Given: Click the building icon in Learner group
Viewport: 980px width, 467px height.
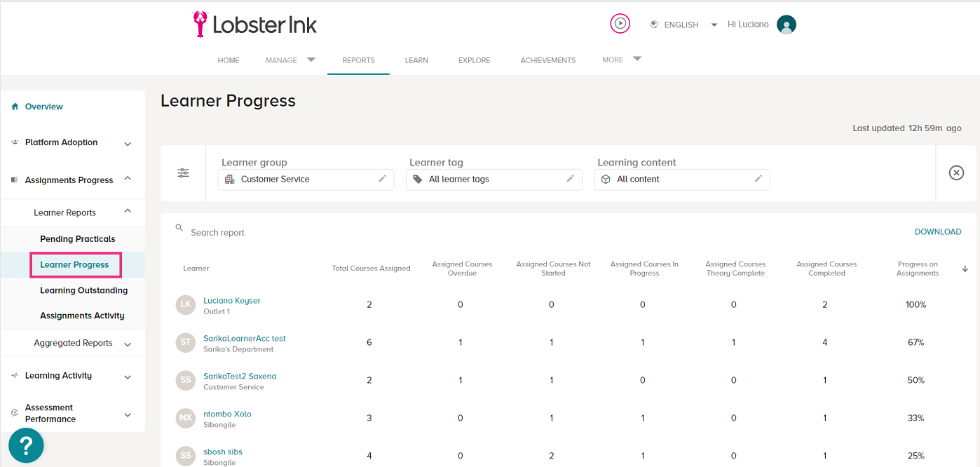Looking at the screenshot, I should pyautogui.click(x=230, y=180).
